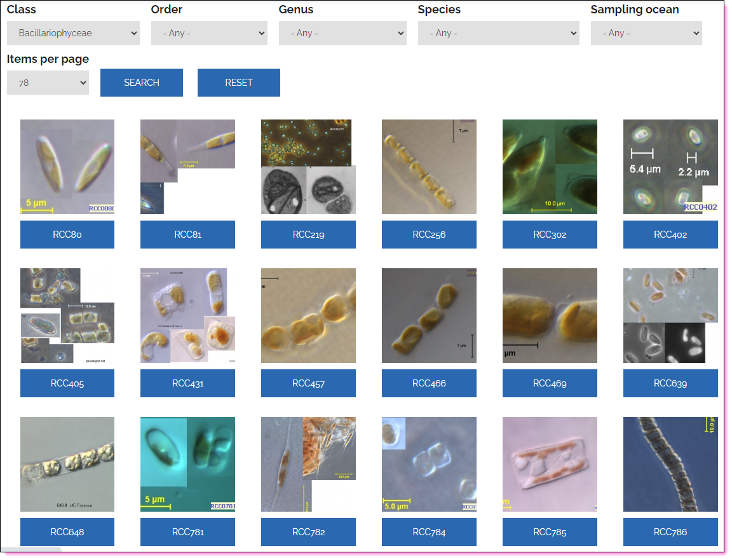Click the RCC81 microscope image thumbnail
The height and width of the screenshot is (560, 732).
187,167
